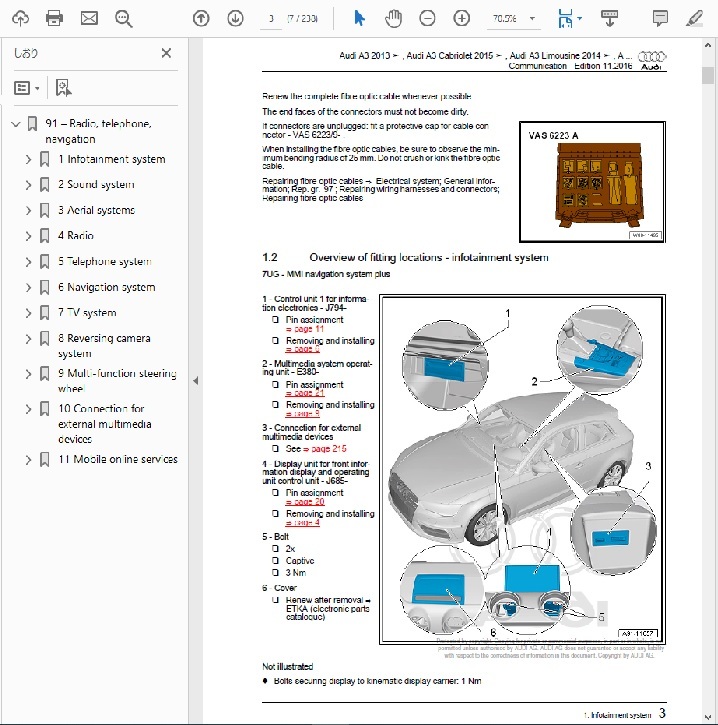Open bookmark 10 Connection for external multimedia
Image resolution: width=718 pixels, height=725 pixels.
(x=105, y=424)
